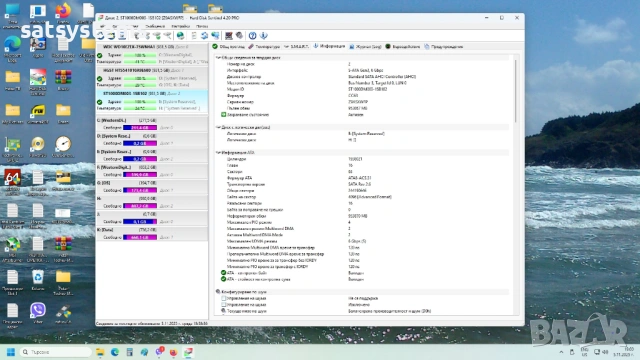640x360 pixels.
Task: Click the document report toolbar icon
Action: [x=194, y=36]
